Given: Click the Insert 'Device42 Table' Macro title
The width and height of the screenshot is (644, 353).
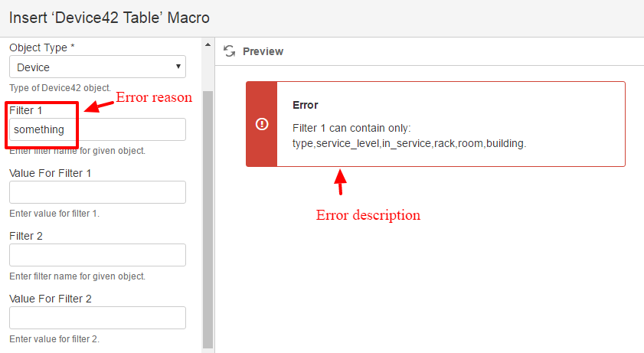Looking at the screenshot, I should pyautogui.click(x=110, y=17).
